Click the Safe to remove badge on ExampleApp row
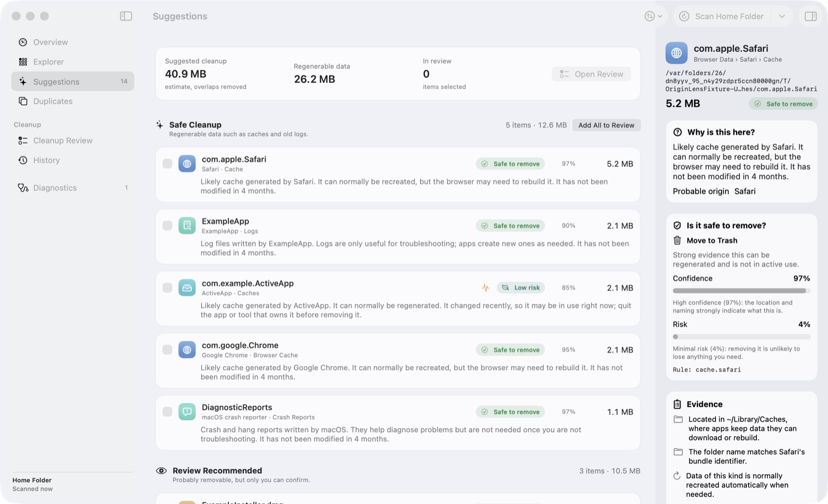The image size is (828, 504). pyautogui.click(x=510, y=226)
